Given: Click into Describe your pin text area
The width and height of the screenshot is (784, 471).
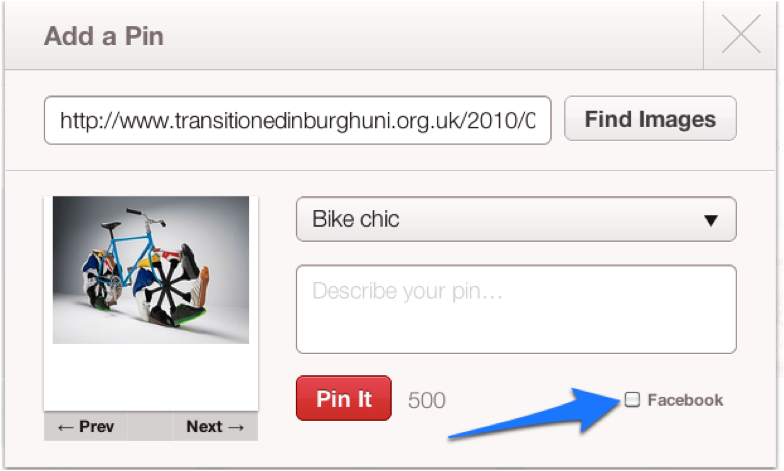Looking at the screenshot, I should pos(516,310).
